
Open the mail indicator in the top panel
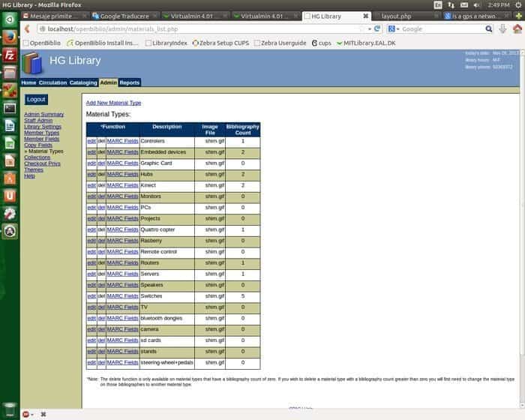(464, 4)
